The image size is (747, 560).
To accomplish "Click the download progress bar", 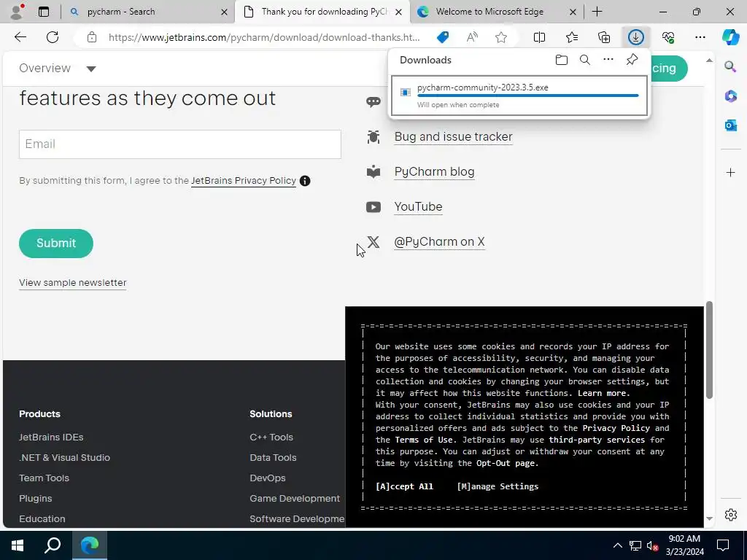I will 527,96.
